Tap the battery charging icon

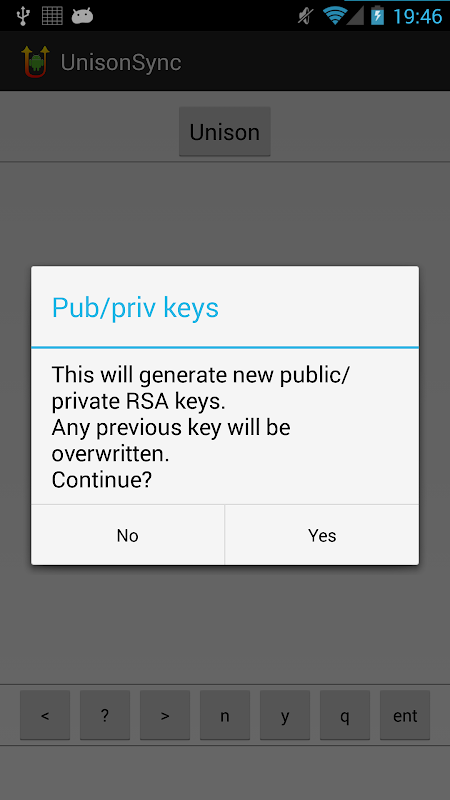(377, 15)
